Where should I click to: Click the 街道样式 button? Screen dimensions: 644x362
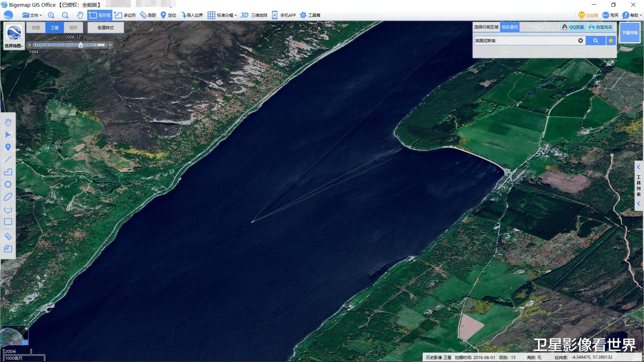click(106, 27)
